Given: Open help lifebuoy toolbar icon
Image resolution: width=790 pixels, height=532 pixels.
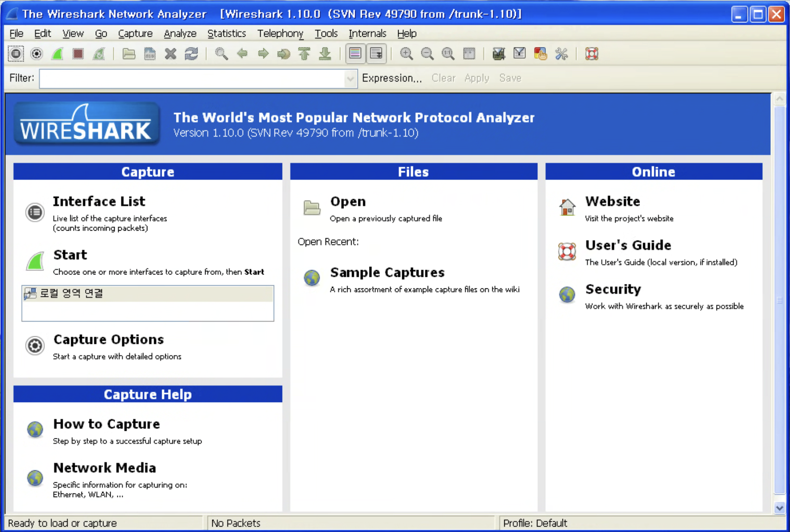Looking at the screenshot, I should coord(592,54).
